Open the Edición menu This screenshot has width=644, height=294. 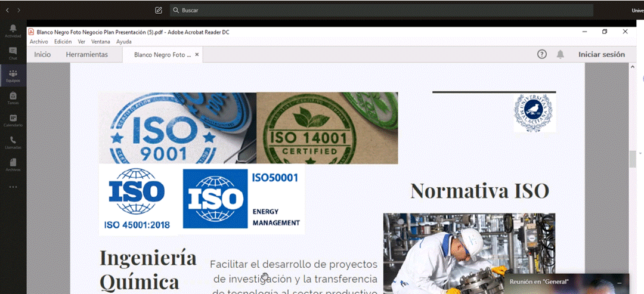tap(63, 42)
